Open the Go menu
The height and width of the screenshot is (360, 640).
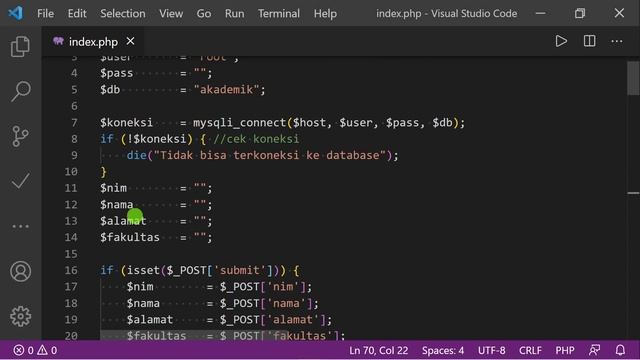tap(204, 13)
